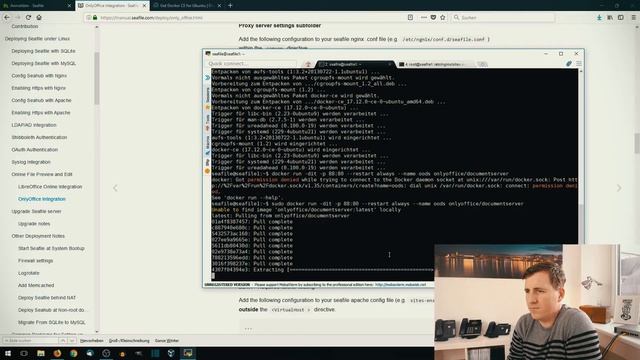Viewport: 640px width, 360px height.
Task: Open Config Seahub with Apache link
Action: pos(42,100)
